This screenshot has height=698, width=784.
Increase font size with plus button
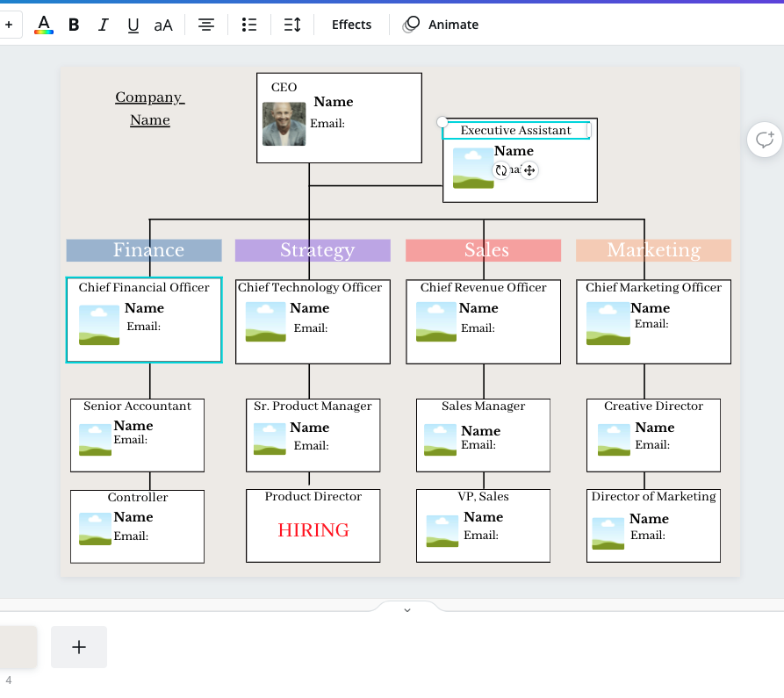pyautogui.click(x=9, y=25)
